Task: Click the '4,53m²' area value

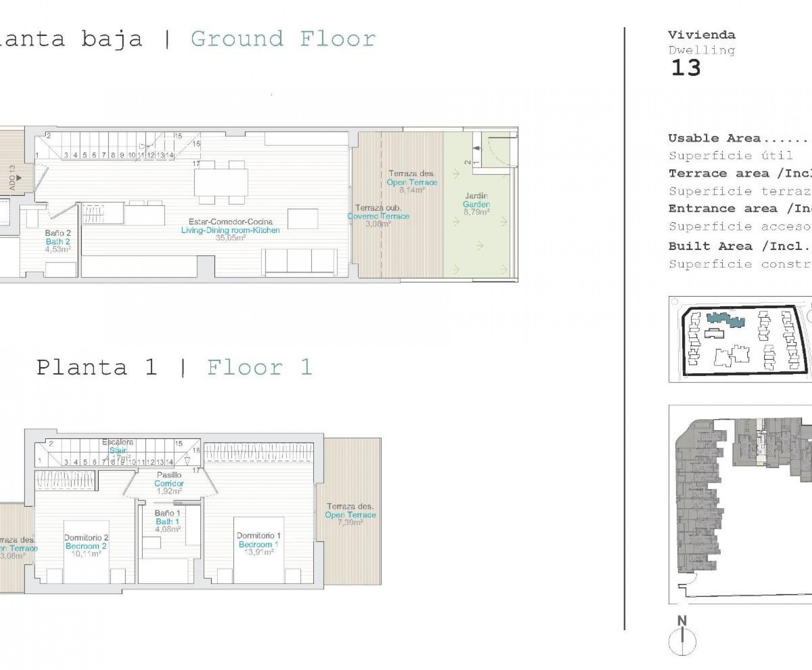Action: [58, 249]
